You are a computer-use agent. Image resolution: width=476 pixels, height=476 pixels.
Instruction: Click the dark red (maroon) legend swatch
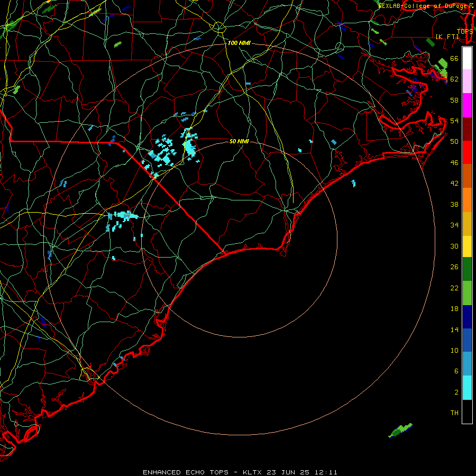coord(467,129)
